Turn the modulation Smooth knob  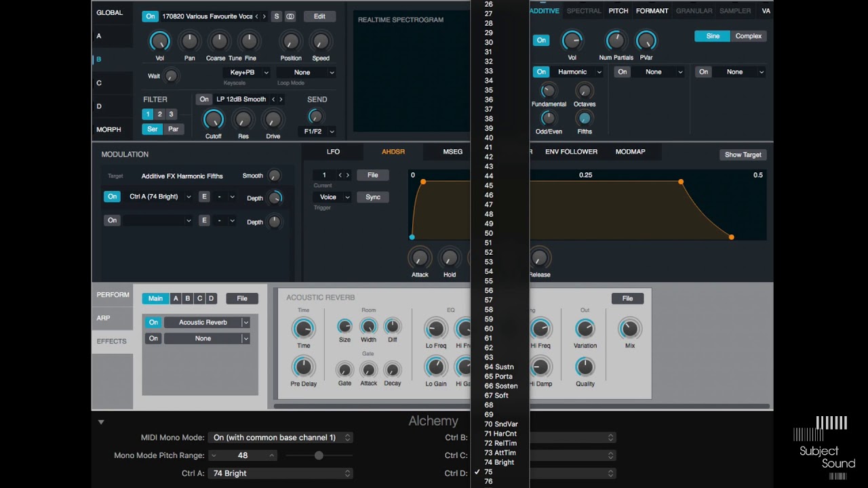(274, 176)
